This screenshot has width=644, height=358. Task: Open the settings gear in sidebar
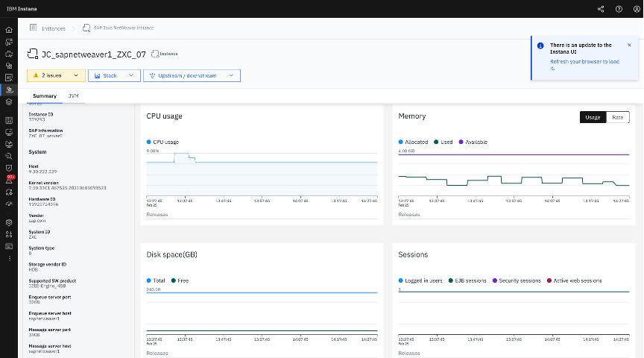(x=9, y=222)
